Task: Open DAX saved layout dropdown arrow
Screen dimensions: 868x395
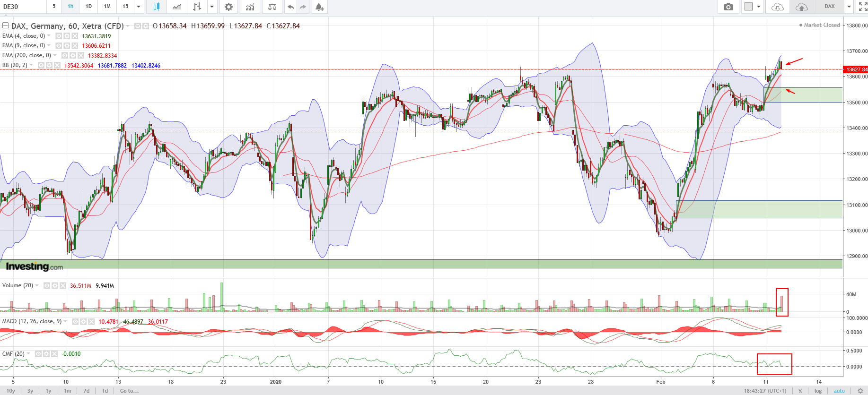Action: (849, 7)
